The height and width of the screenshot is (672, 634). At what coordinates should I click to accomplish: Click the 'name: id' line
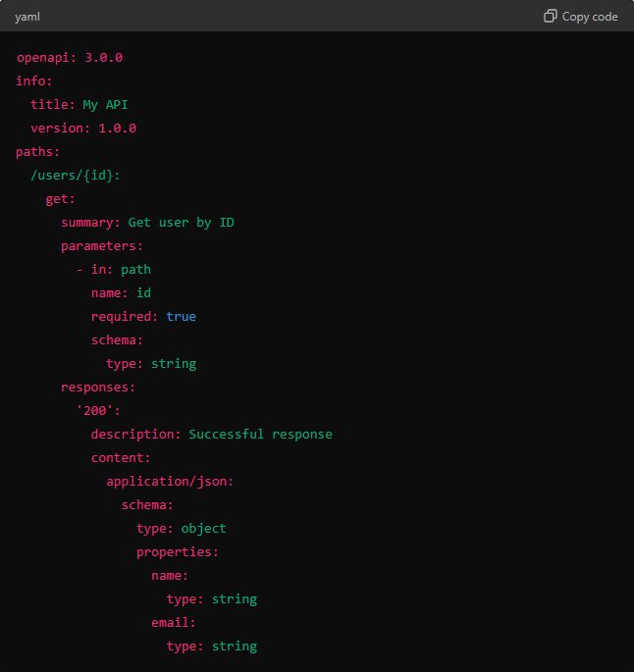click(x=122, y=292)
